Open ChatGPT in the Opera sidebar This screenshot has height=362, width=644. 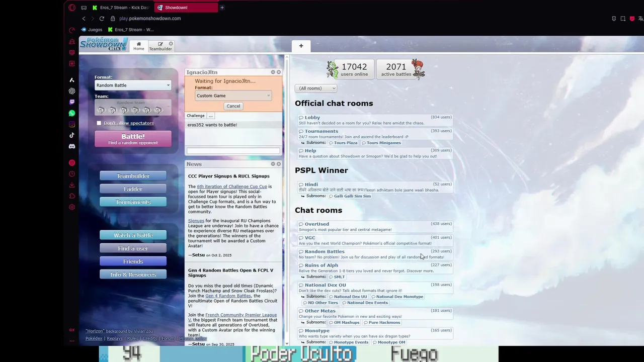pos(72,91)
